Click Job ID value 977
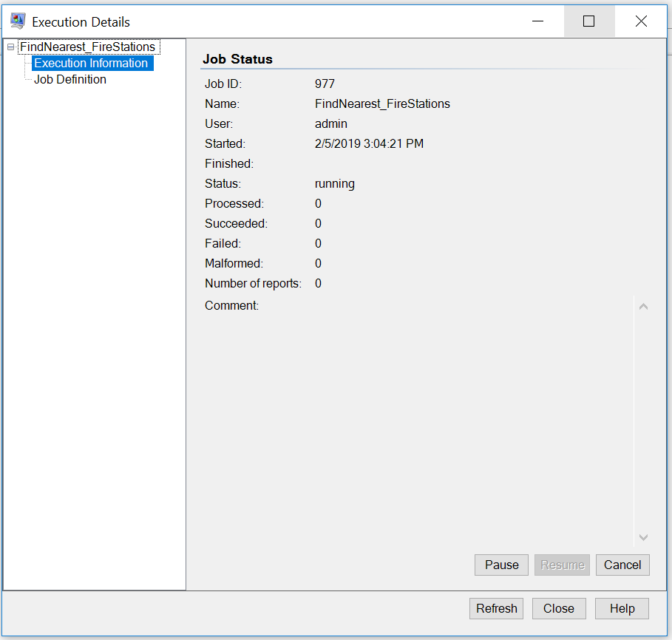The width and height of the screenshot is (672, 640). click(x=325, y=84)
